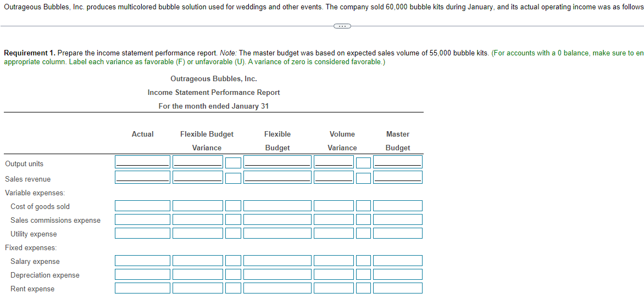Click Sales commissions Flexible Budget Variance field

tap(198, 219)
